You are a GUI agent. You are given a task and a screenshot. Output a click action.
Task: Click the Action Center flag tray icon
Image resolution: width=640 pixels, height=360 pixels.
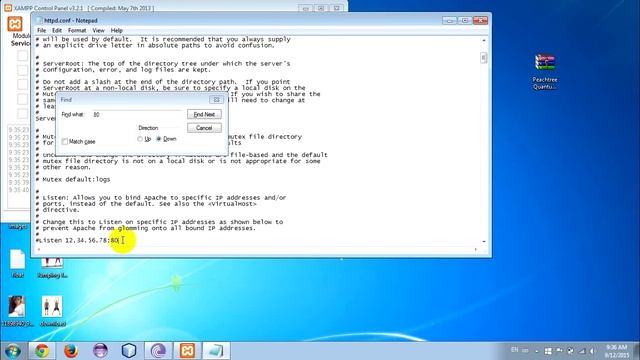click(560, 351)
